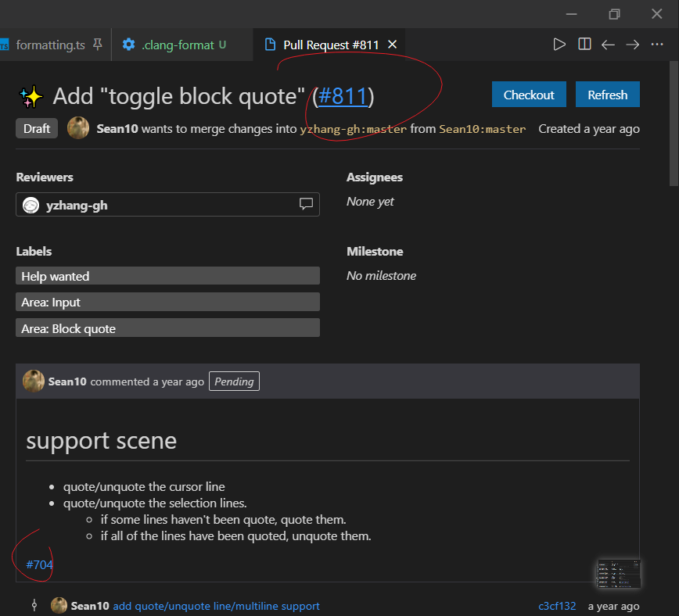Open Sean10 author name in PR header
This screenshot has height=616, width=679.
(117, 128)
